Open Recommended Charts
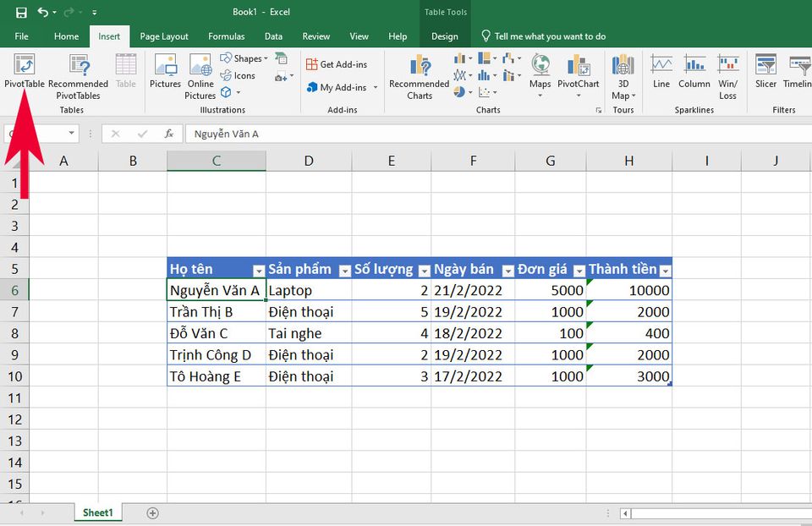 420,77
